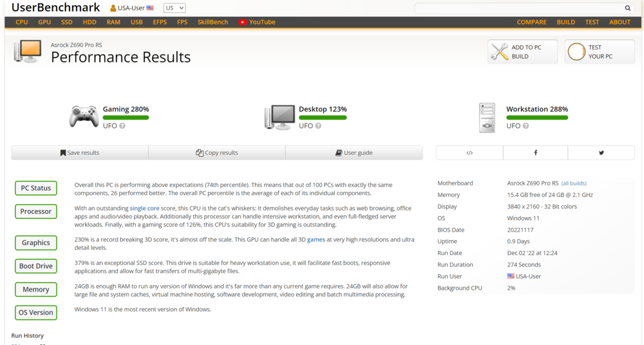This screenshot has height=345, width=644.
Task: Click the '274 Seconds' run duration value
Action: click(524, 265)
